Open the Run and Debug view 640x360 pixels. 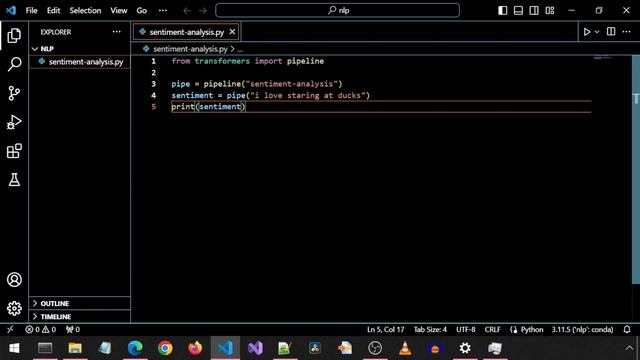click(14, 122)
